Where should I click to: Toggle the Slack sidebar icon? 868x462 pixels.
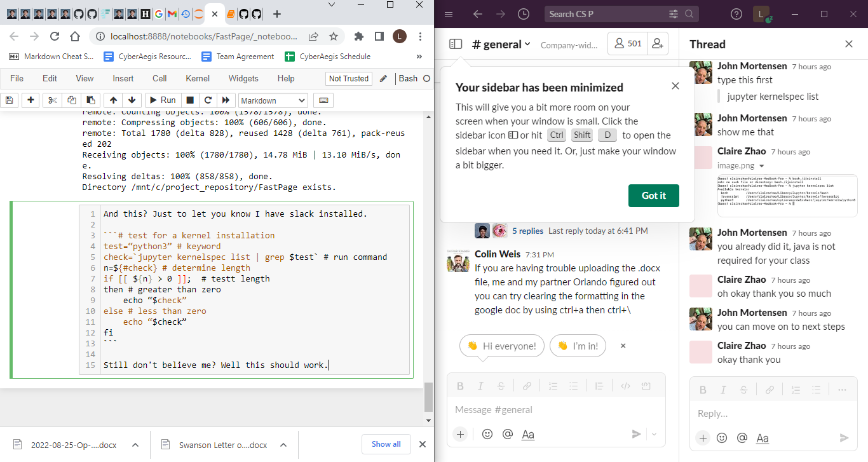tap(455, 44)
